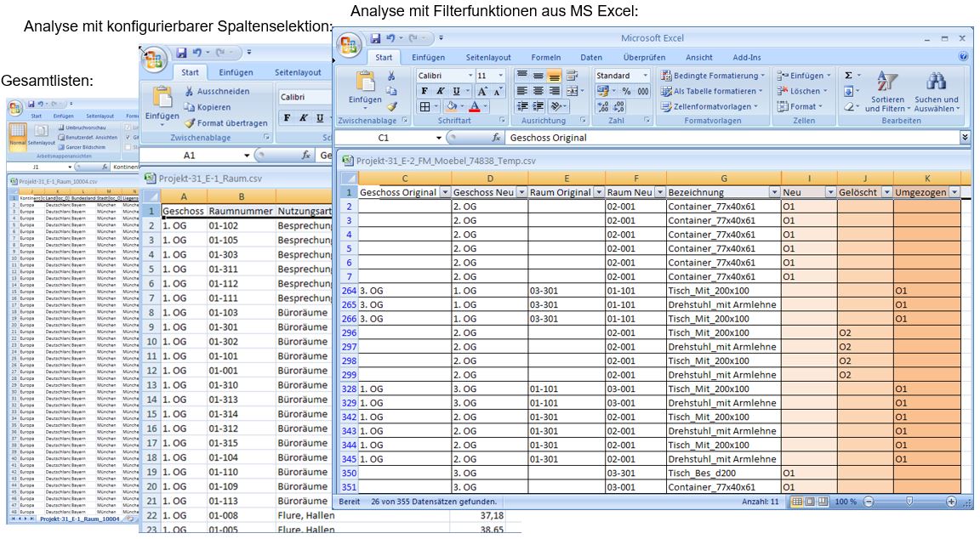Undo via the quick access toolbar in front Excel window
The width and height of the screenshot is (980, 539).
click(x=390, y=38)
